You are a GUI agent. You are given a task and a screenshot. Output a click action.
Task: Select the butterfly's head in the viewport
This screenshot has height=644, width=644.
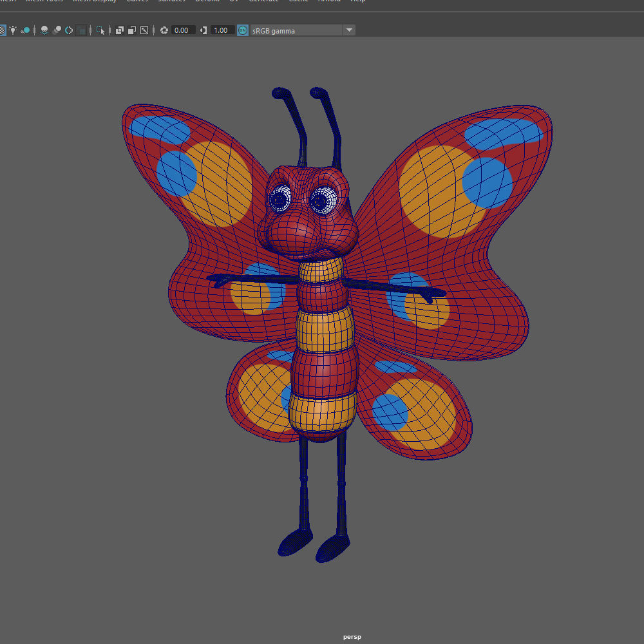pos(307,214)
